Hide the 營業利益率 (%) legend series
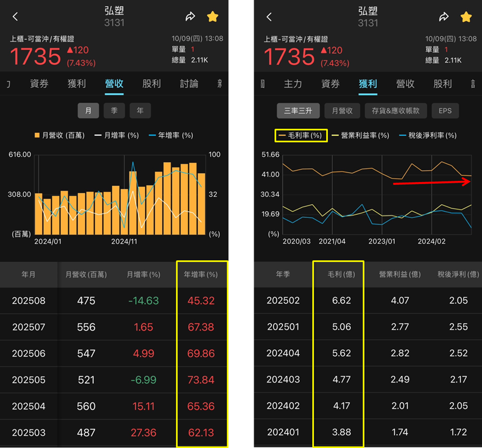This screenshot has width=482, height=448. click(x=360, y=135)
